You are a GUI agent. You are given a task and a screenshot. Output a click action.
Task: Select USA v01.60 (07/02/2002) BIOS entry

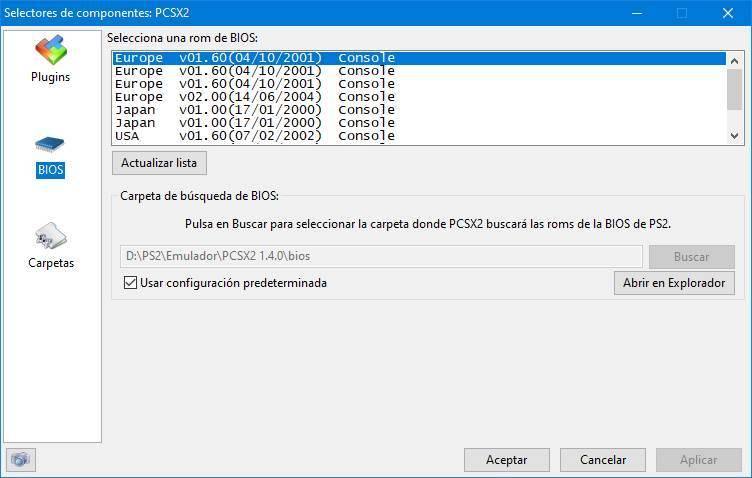point(419,136)
